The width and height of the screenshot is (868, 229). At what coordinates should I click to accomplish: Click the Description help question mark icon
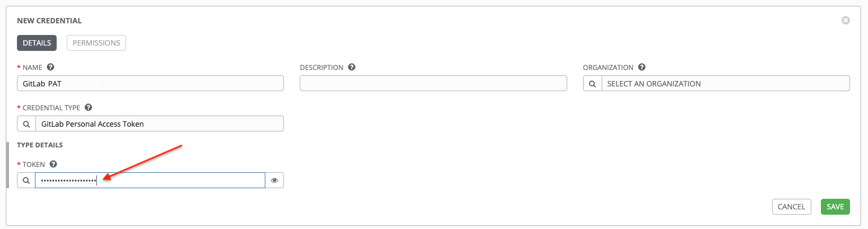click(x=352, y=67)
